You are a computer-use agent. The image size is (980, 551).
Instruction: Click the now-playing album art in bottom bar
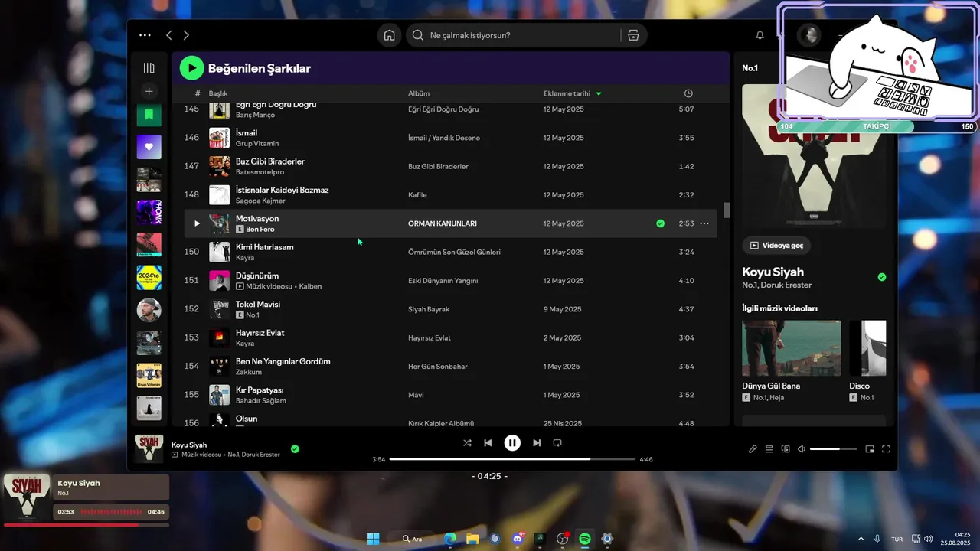149,449
